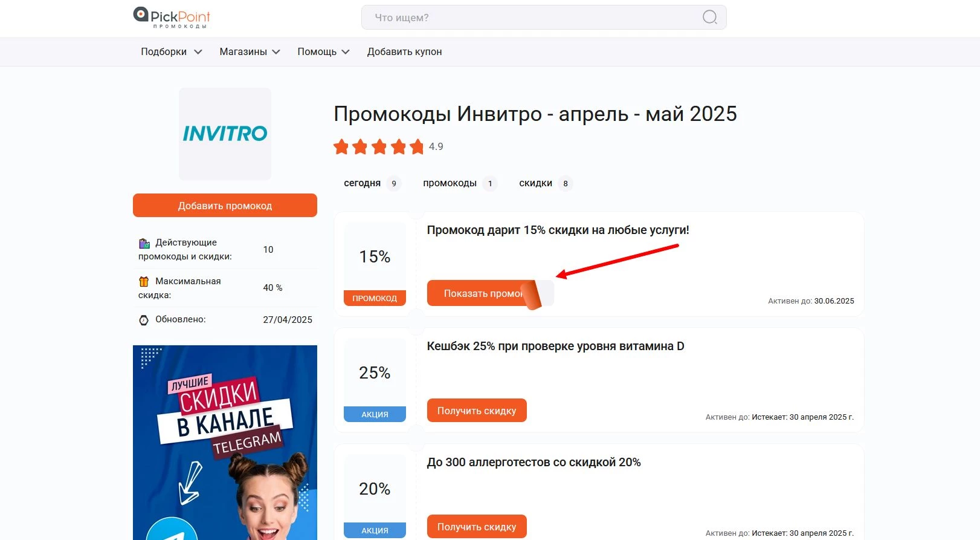
Task: Click the Показать промокод button
Action: pyautogui.click(x=490, y=293)
